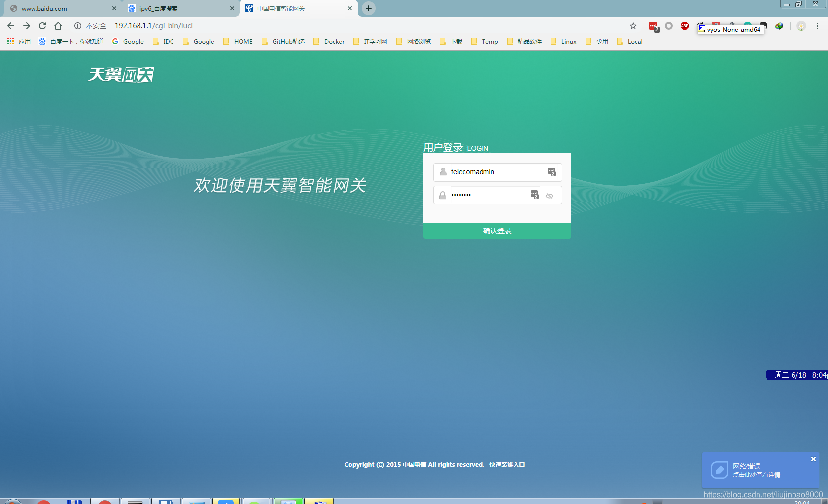Select the 中国电信智能网关 tab

click(298, 8)
